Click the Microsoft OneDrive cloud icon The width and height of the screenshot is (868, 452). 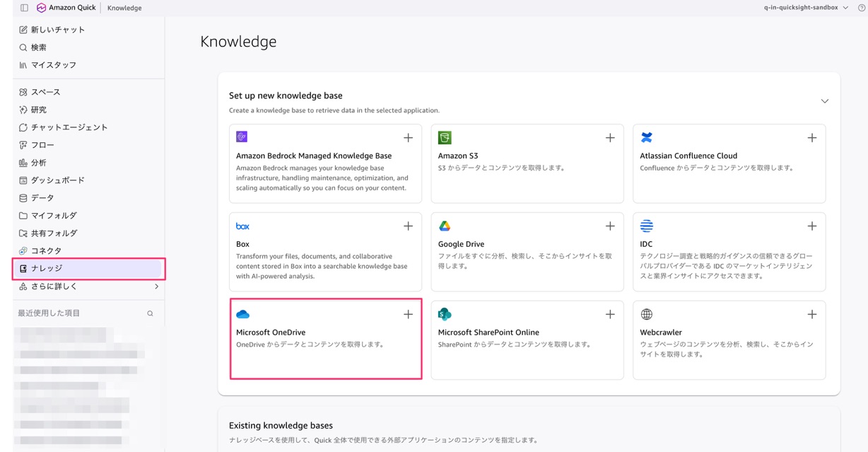[242, 314]
